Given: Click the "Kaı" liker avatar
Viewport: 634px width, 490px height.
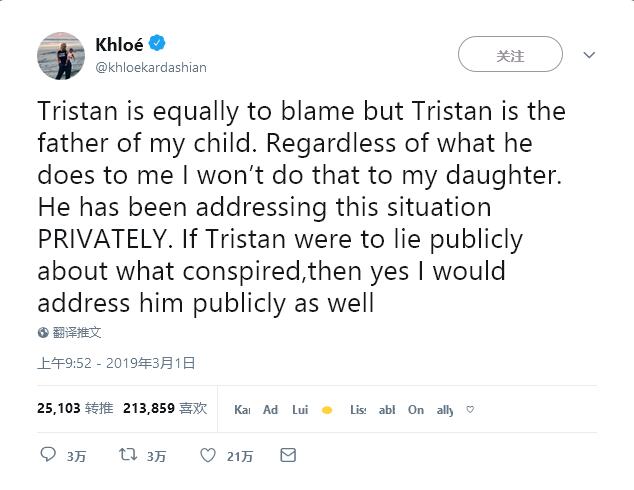Looking at the screenshot, I should (x=242, y=410).
